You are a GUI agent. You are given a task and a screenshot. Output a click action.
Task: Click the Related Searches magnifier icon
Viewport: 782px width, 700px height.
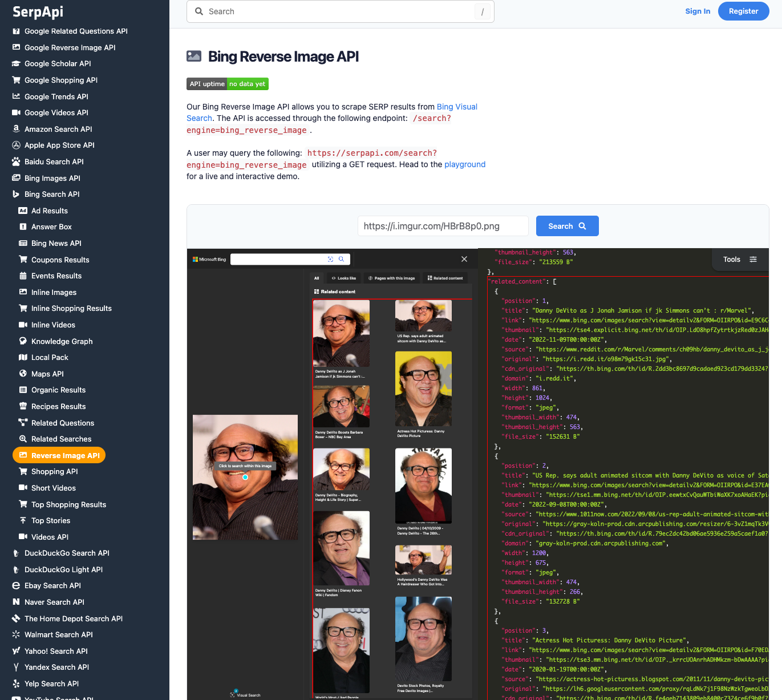[23, 439]
